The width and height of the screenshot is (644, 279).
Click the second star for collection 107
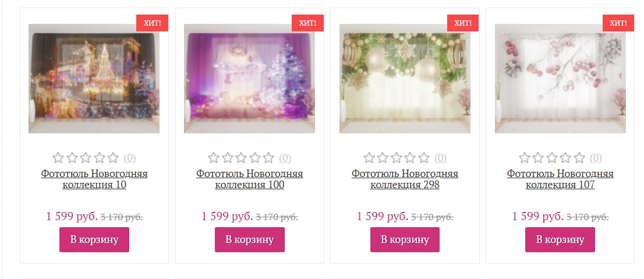[x=538, y=157]
